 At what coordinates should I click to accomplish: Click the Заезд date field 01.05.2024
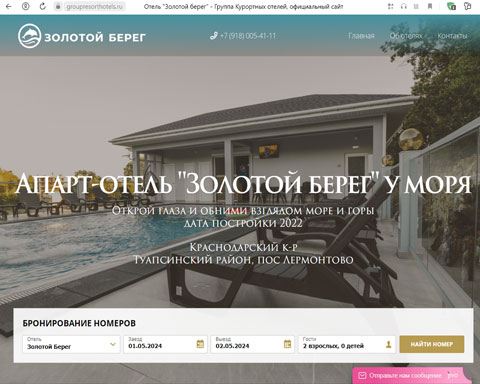pos(165,344)
